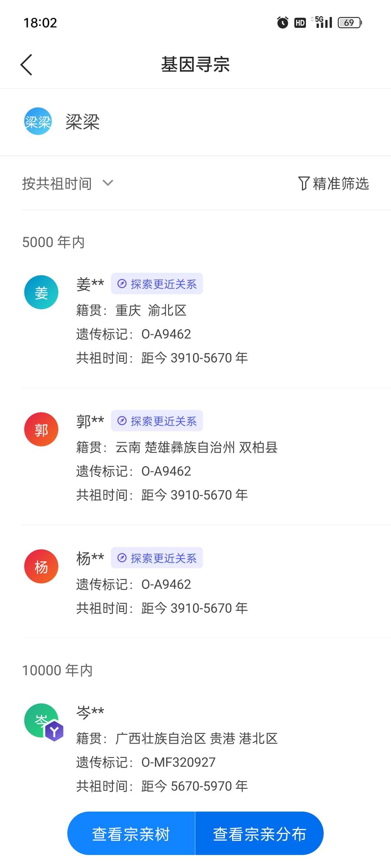Explore closer relationship with 杨**
391x868 pixels.
click(157, 558)
